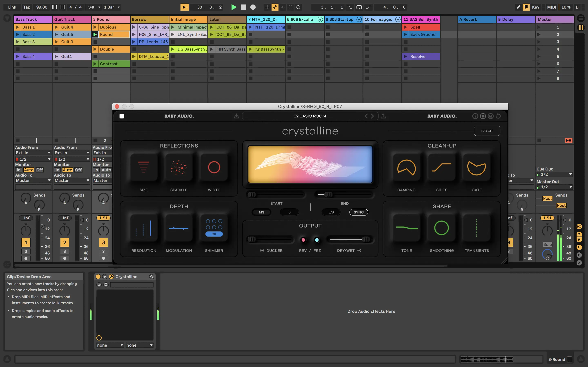
Task: Toggle ECO OFF mode
Action: [x=487, y=130]
